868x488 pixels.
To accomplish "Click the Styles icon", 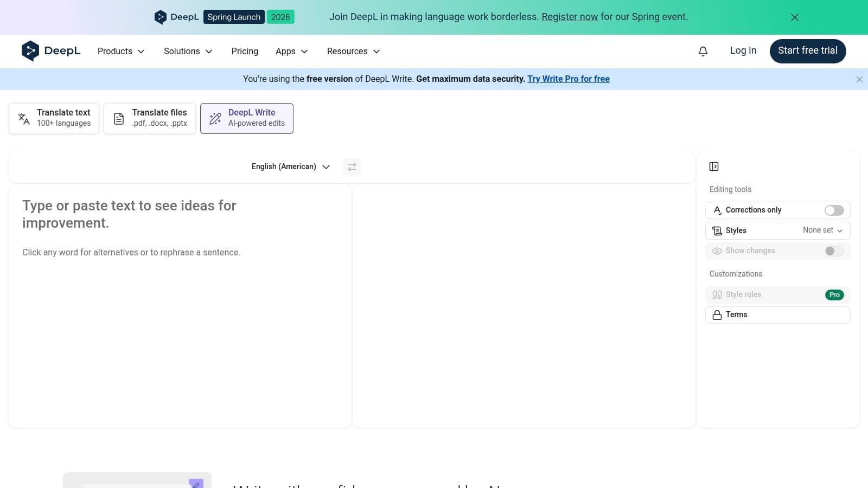I will (717, 231).
